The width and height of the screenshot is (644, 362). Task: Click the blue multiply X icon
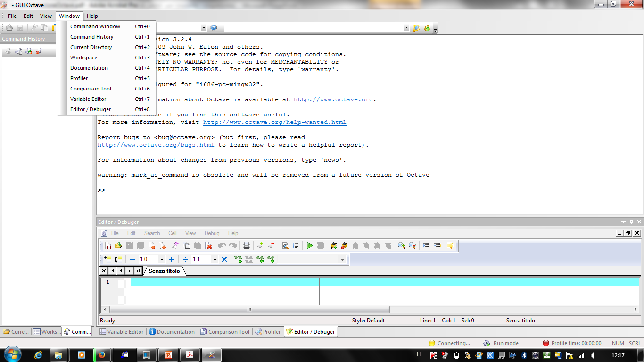pyautogui.click(x=224, y=259)
